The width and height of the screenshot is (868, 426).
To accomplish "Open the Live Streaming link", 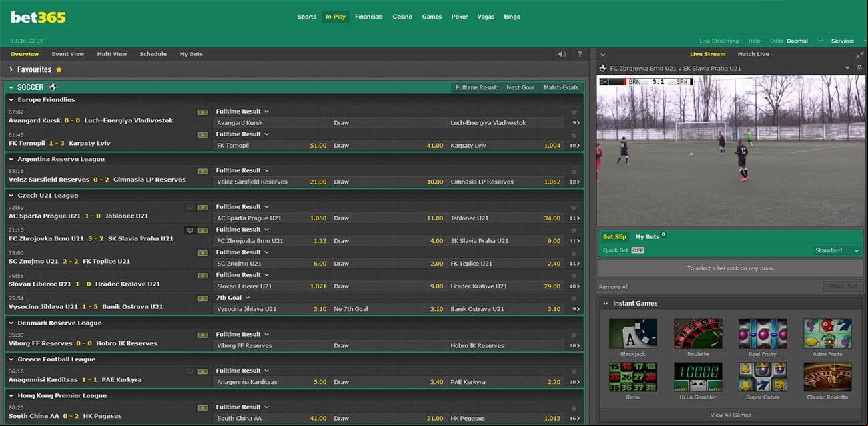I will (x=719, y=41).
